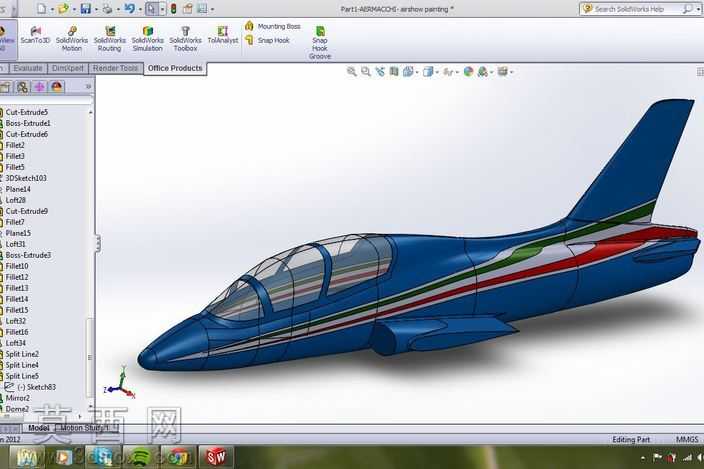Open Skype from the Windows taskbar
This screenshot has width=704, height=469.
click(102, 457)
